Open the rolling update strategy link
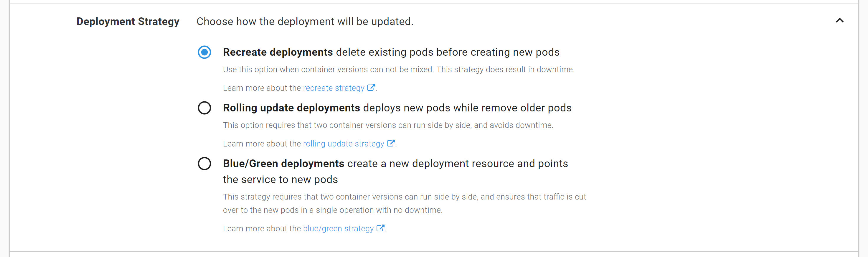868x257 pixels. 343,144
